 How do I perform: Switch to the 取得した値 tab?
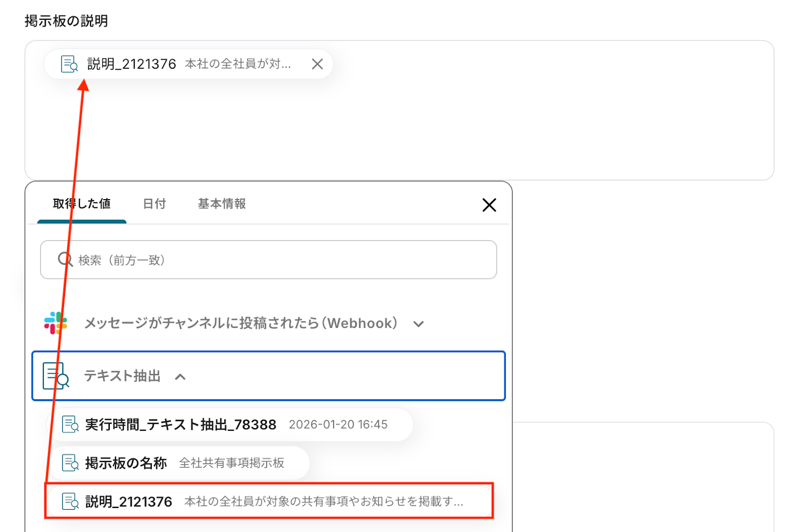pos(82,204)
